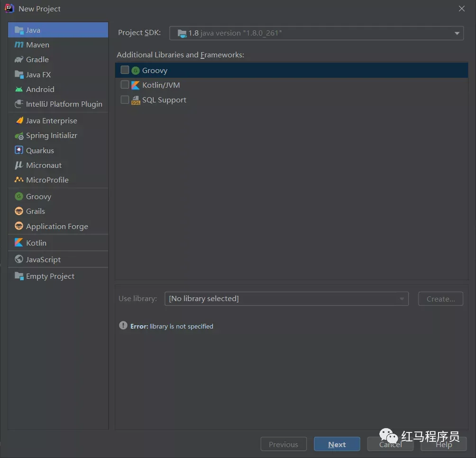Click the Grails icon
Image resolution: width=476 pixels, height=458 pixels.
click(x=19, y=211)
